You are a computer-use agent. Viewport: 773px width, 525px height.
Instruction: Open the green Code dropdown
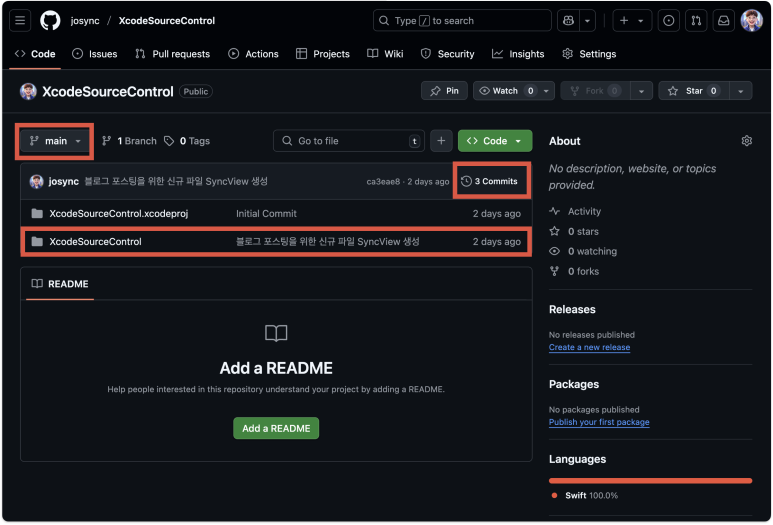(x=495, y=141)
